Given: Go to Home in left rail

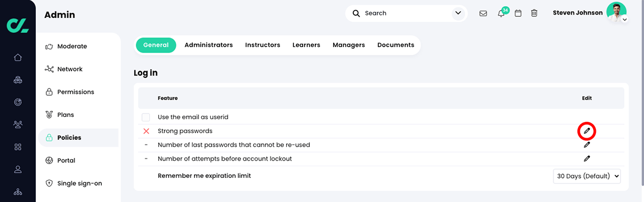Looking at the screenshot, I should point(18,57).
